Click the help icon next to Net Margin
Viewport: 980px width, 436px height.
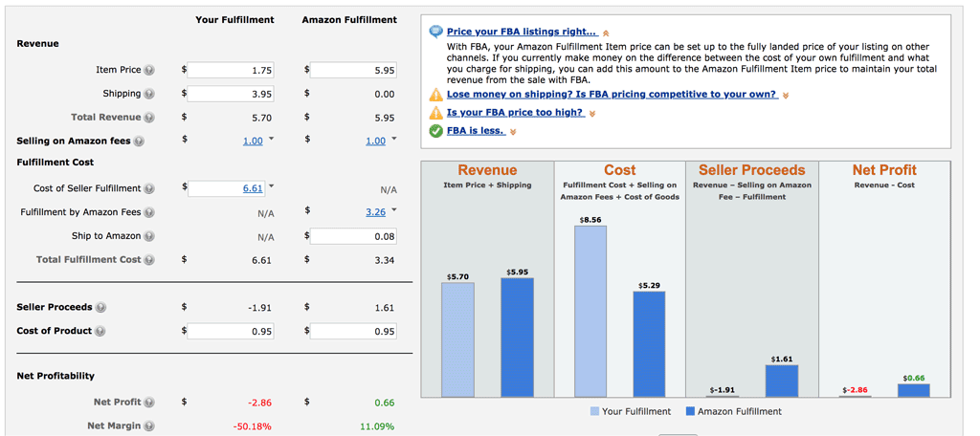click(149, 426)
